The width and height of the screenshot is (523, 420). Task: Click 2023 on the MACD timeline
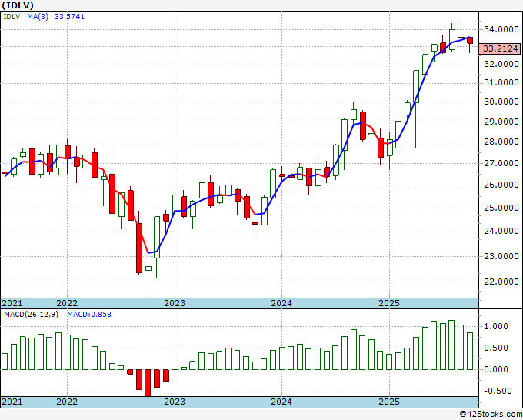[x=175, y=402]
